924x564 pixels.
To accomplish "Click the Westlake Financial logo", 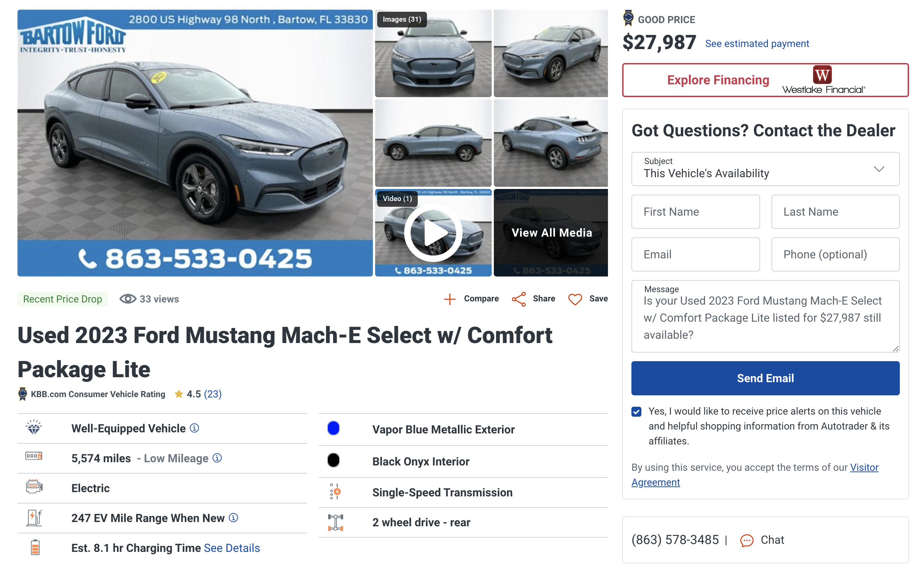I will 823,80.
